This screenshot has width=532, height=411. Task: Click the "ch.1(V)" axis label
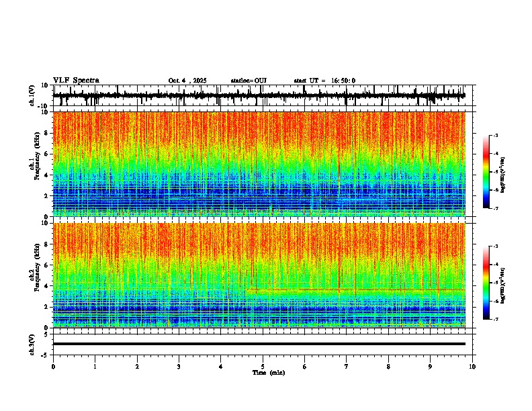coord(32,95)
